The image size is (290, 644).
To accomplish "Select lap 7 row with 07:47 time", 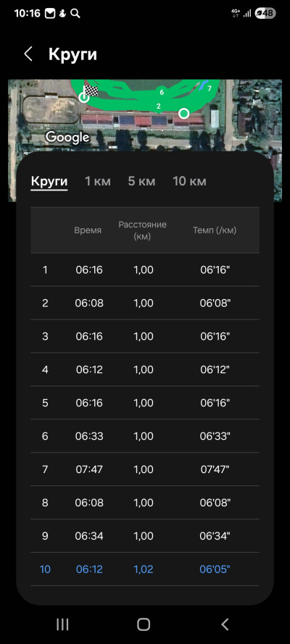I will (144, 469).
